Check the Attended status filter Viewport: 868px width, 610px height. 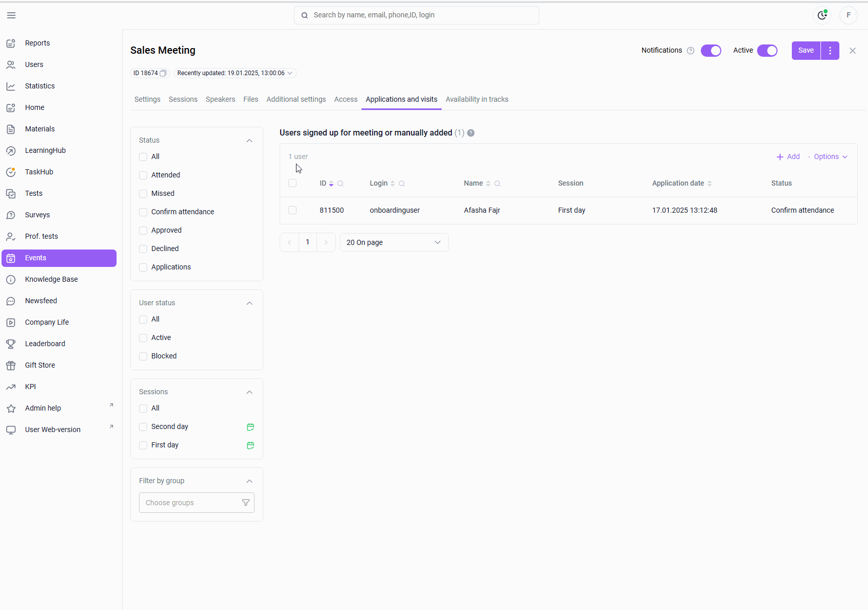(x=143, y=175)
